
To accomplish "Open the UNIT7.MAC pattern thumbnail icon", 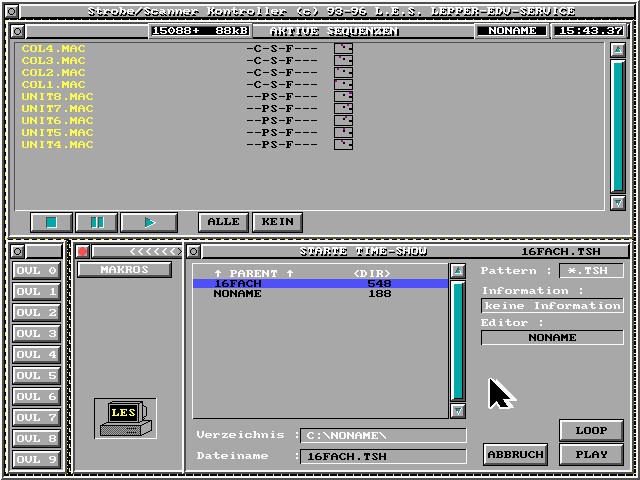I will pyautogui.click(x=343, y=109).
